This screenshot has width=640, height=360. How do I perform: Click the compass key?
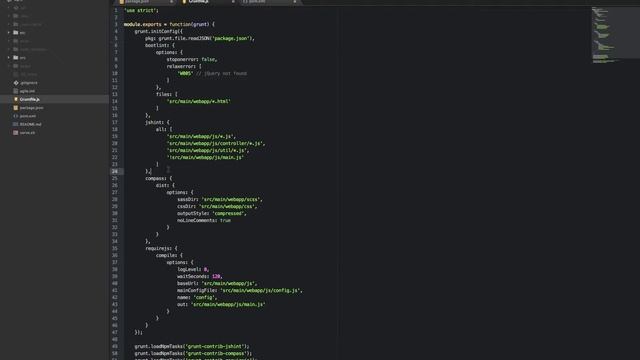(x=156, y=178)
